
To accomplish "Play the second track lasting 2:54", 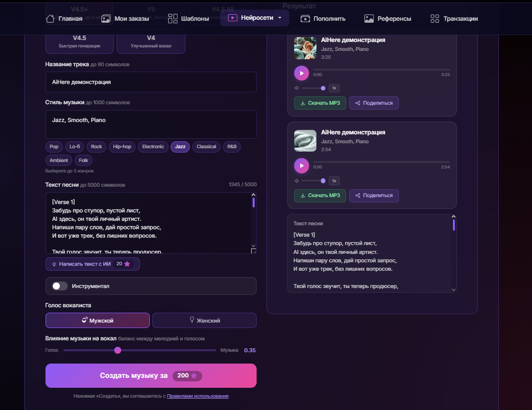I will 301,165.
